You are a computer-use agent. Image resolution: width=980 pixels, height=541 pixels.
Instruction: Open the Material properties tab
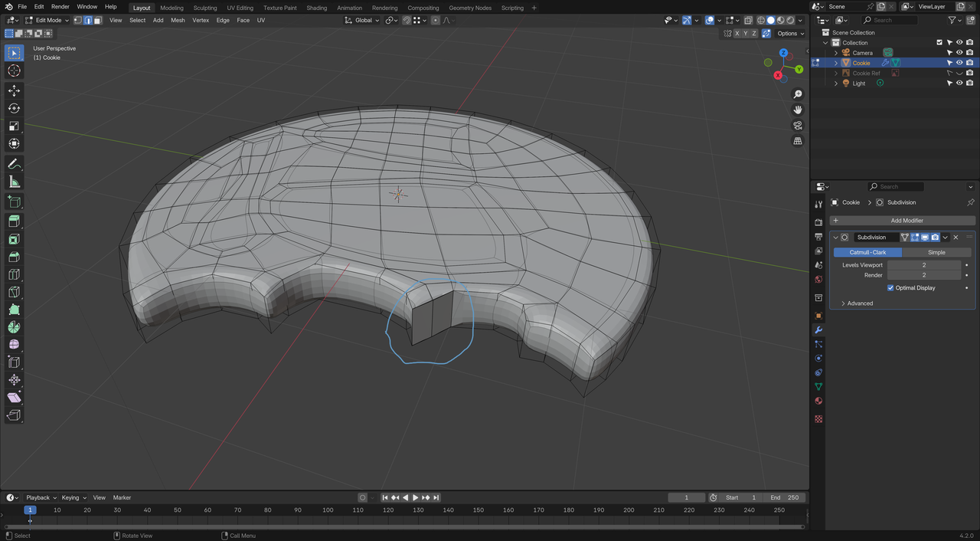[818, 401]
